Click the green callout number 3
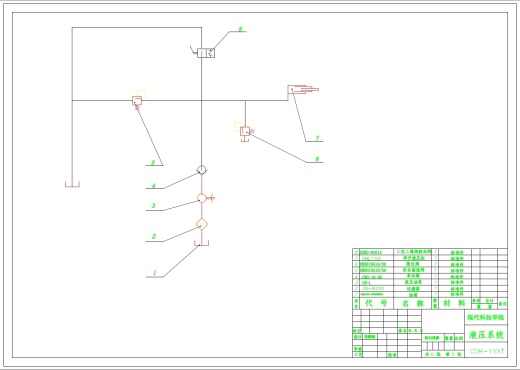The image size is (520, 370). click(153, 206)
